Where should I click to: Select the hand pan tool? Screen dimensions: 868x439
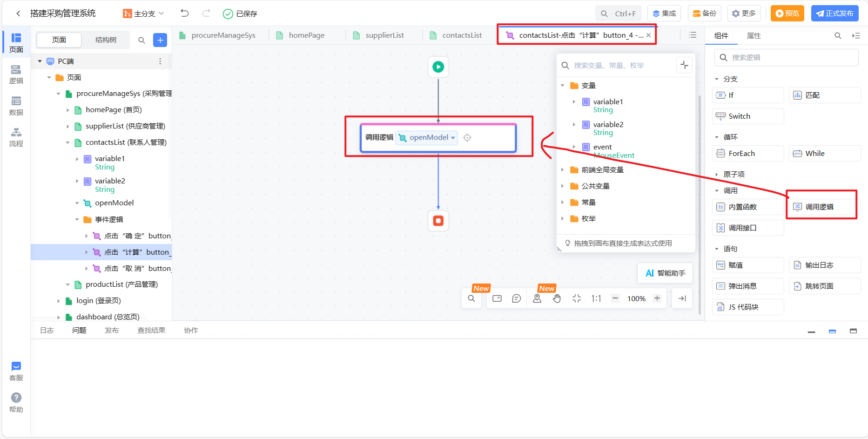(x=557, y=299)
